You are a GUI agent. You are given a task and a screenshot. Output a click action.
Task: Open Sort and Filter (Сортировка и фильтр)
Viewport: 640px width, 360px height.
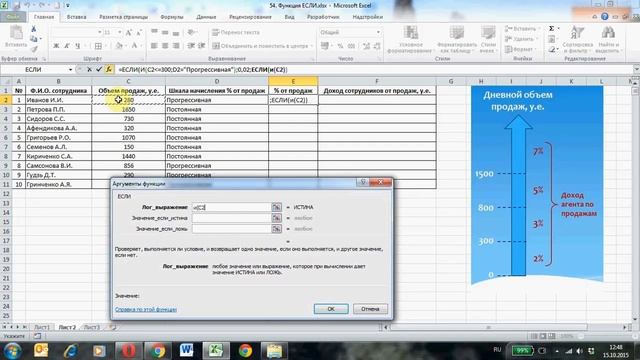[577, 40]
